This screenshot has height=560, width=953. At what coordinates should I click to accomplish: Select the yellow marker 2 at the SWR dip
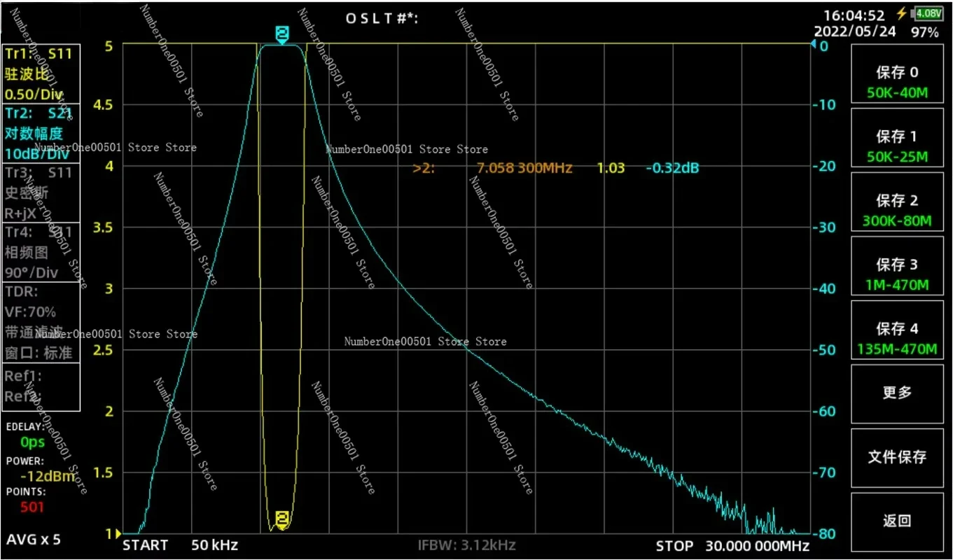click(x=282, y=520)
